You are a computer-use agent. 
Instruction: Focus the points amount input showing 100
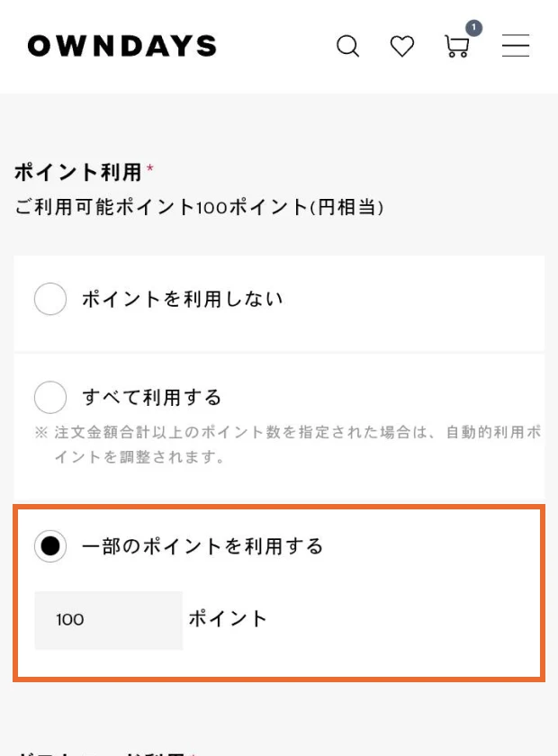[108, 619]
